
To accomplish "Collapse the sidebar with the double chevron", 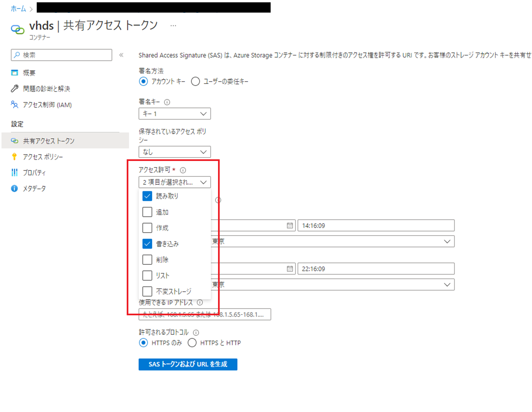I will 121,55.
